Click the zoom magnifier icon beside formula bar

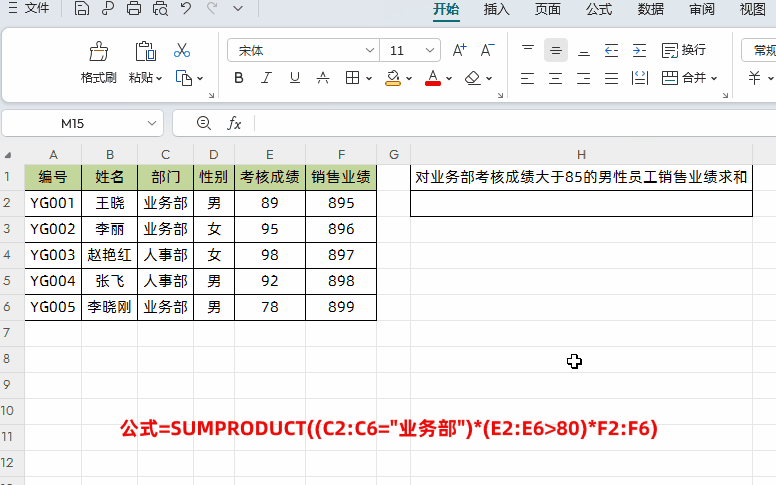pyautogui.click(x=203, y=123)
